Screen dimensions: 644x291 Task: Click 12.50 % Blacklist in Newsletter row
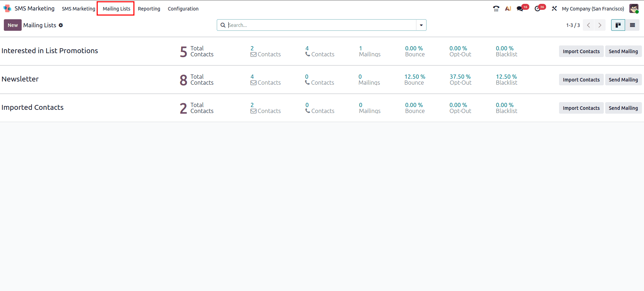coord(506,80)
